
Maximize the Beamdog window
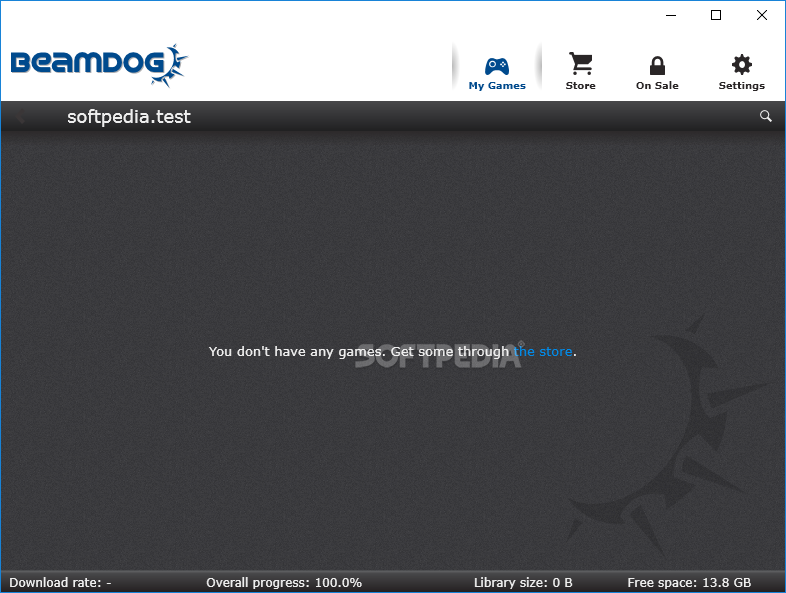716,16
